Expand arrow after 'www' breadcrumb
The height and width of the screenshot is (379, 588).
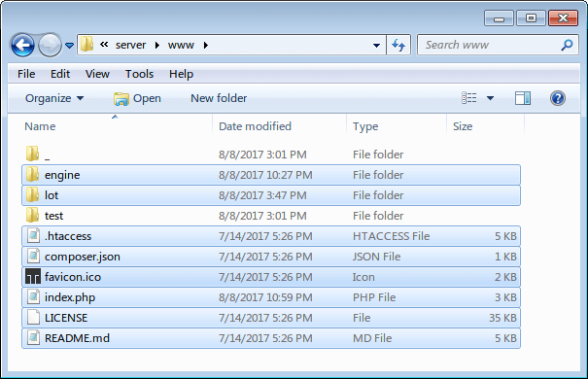pyautogui.click(x=205, y=45)
